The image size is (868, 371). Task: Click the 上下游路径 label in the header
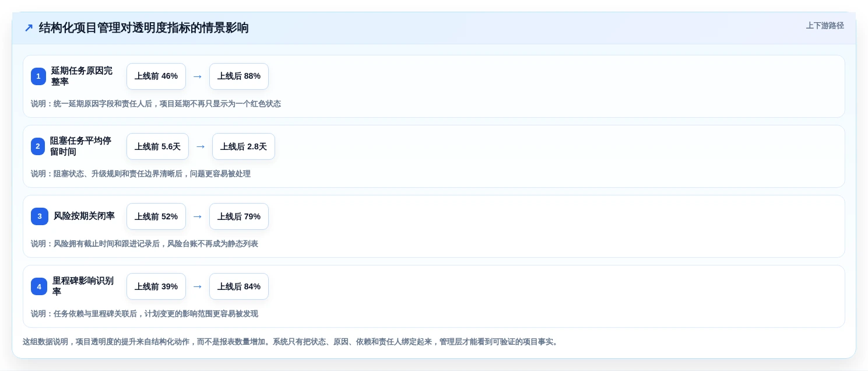click(x=825, y=26)
